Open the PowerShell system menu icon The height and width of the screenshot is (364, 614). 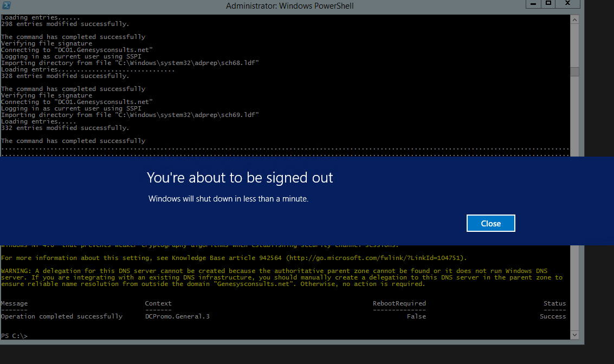[x=7, y=5]
